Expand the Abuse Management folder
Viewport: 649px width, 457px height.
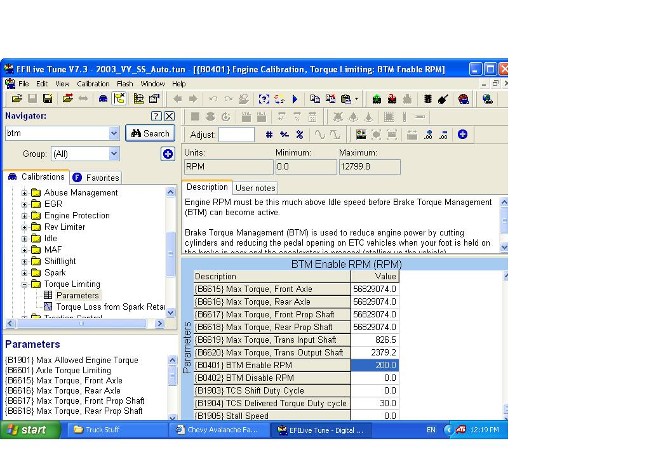[x=24, y=193]
